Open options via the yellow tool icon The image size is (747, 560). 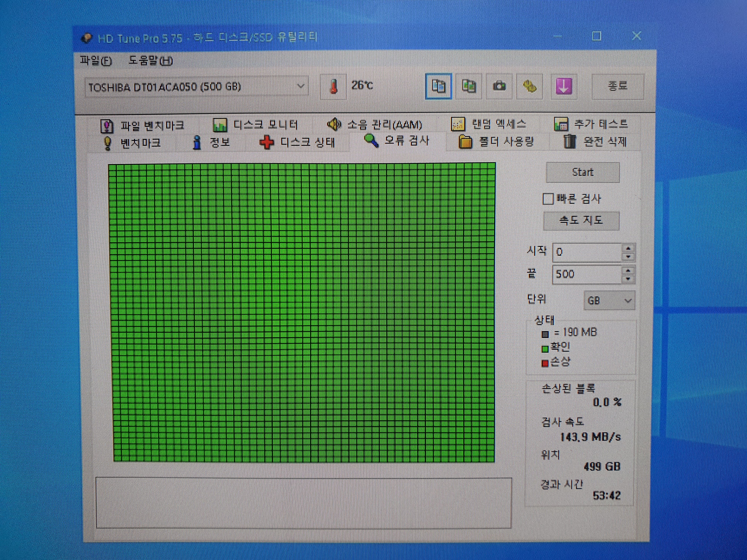[x=529, y=86]
